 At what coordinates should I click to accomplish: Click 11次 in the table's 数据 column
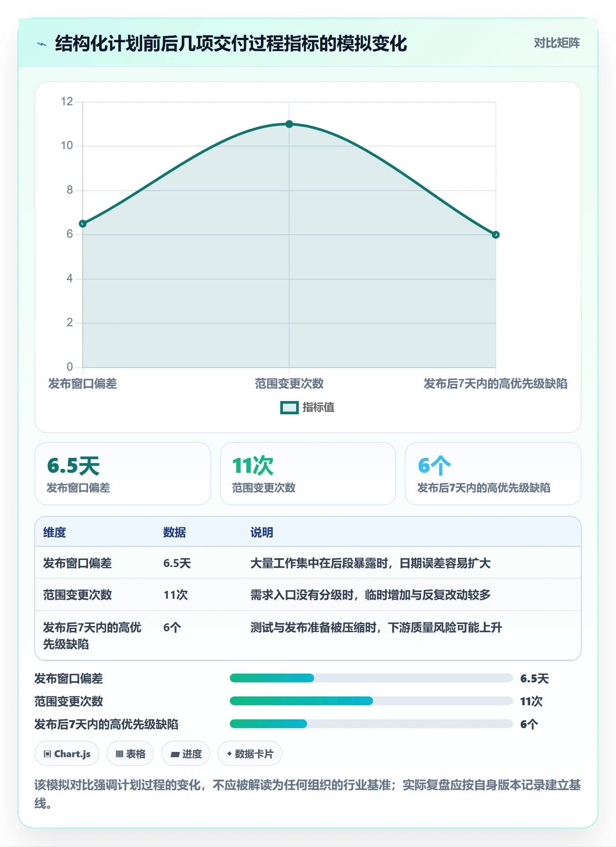click(x=176, y=595)
